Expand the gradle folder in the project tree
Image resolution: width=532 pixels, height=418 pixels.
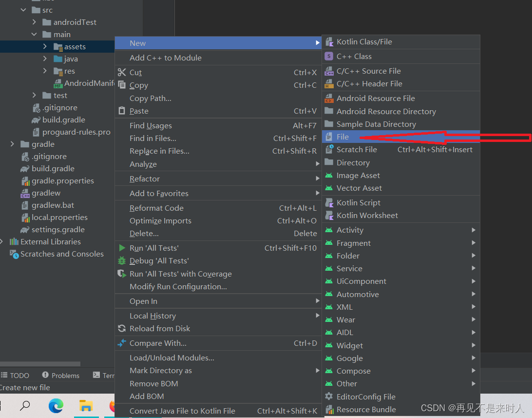(x=11, y=144)
